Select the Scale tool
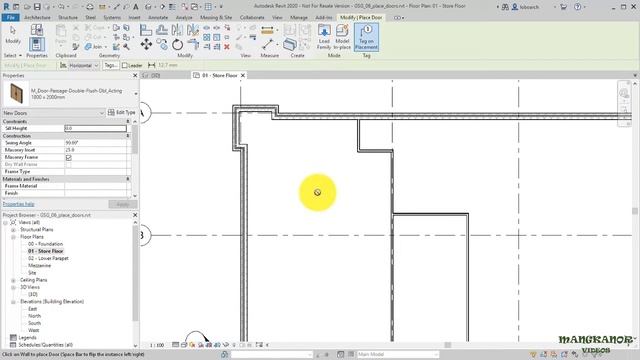Viewport: 640px width, 360px height. 217,38
